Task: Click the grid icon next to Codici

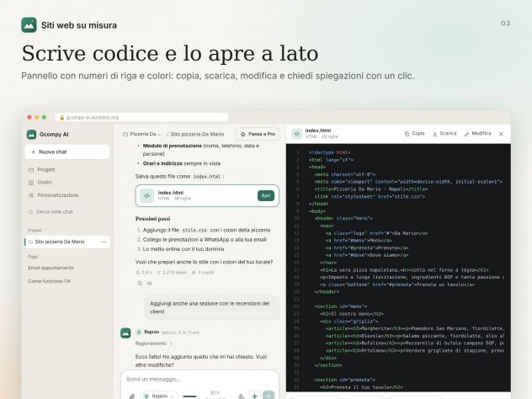Action: click(x=31, y=183)
